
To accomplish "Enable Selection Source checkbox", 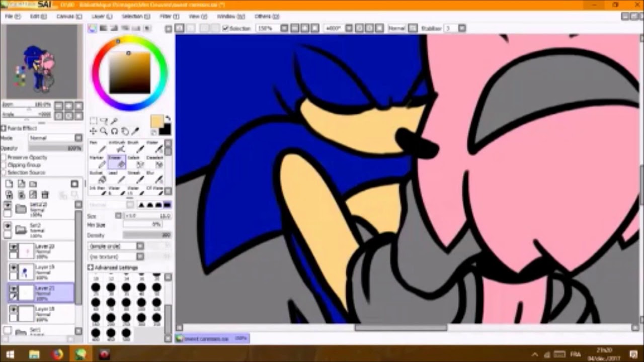I will (4, 172).
